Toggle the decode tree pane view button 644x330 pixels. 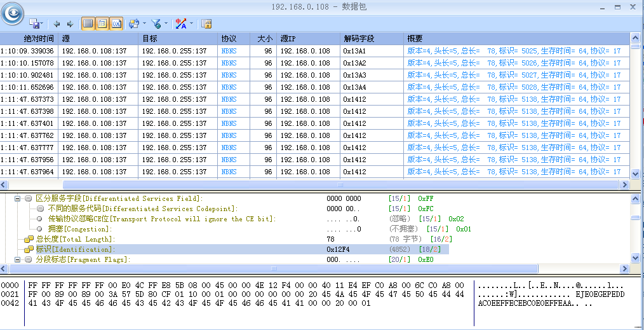pyautogui.click(x=102, y=24)
